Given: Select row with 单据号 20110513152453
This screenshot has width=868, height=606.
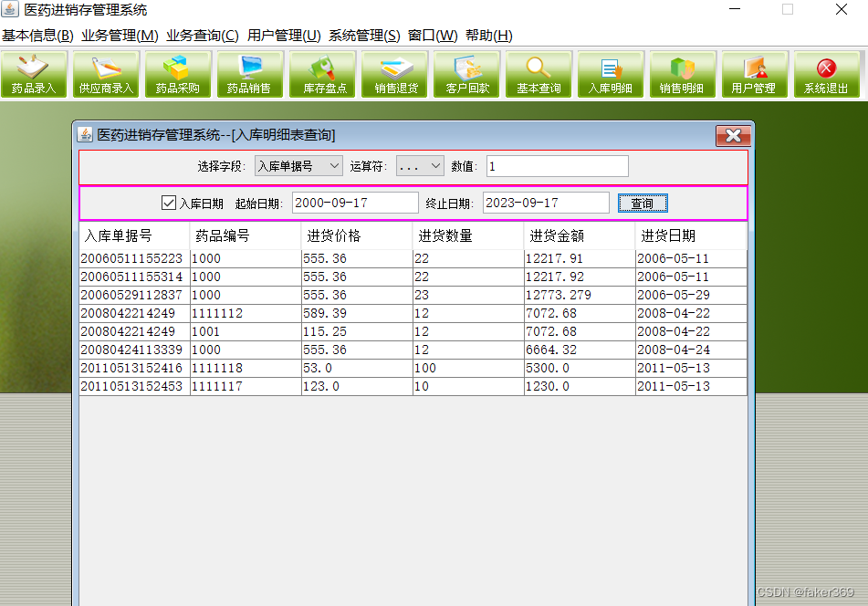Looking at the screenshot, I should (x=413, y=386).
